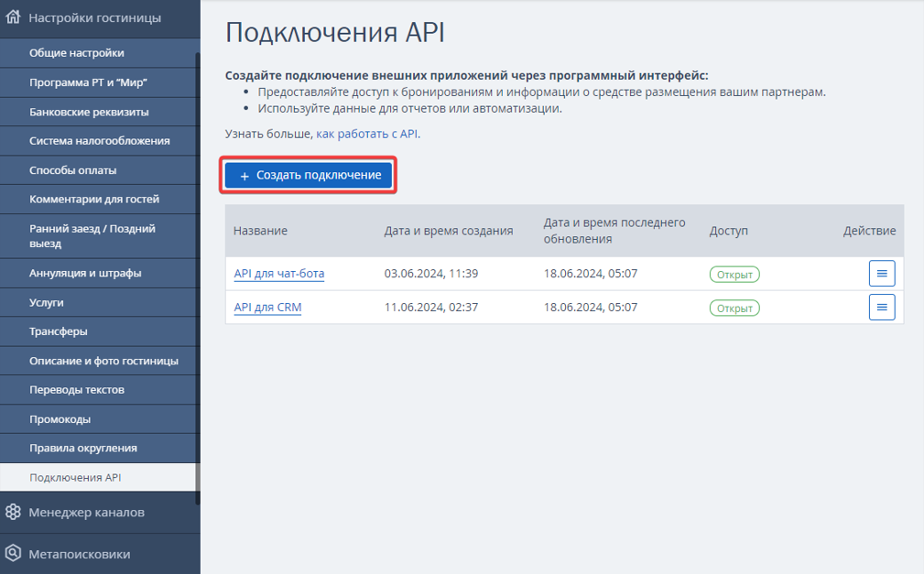Click Дата и время последнего обновления header
The height and width of the screenshot is (574, 924).
tap(614, 231)
